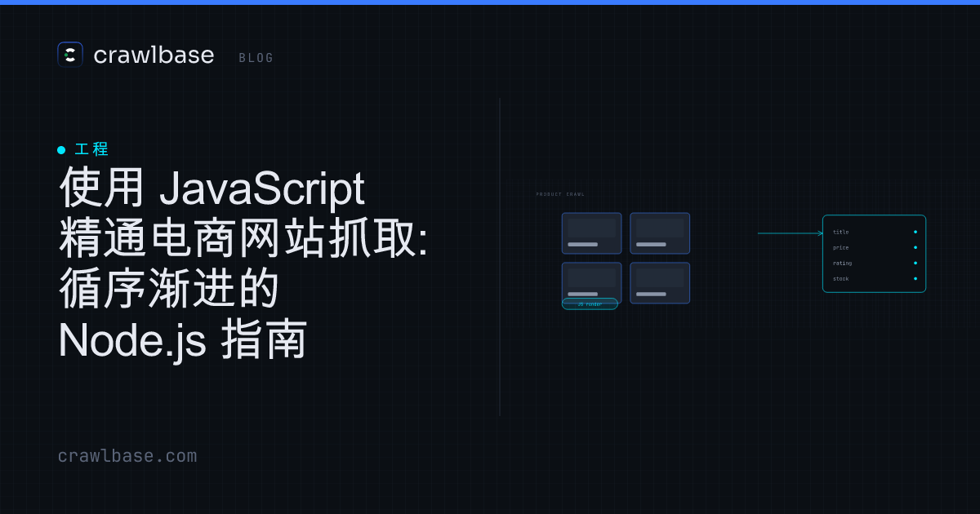Screen dimensions: 980x514
Task: Open the crawlbase wordmark link
Action: [x=154, y=55]
